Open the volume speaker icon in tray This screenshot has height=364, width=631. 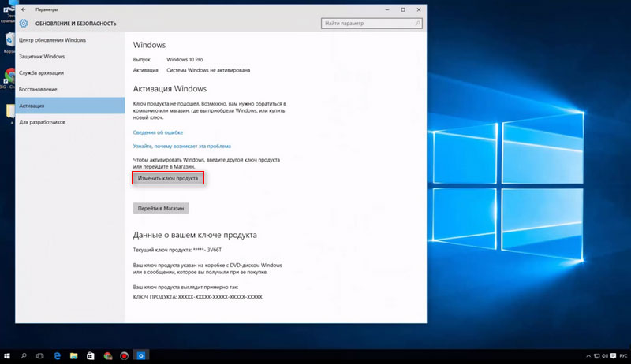coord(605,356)
